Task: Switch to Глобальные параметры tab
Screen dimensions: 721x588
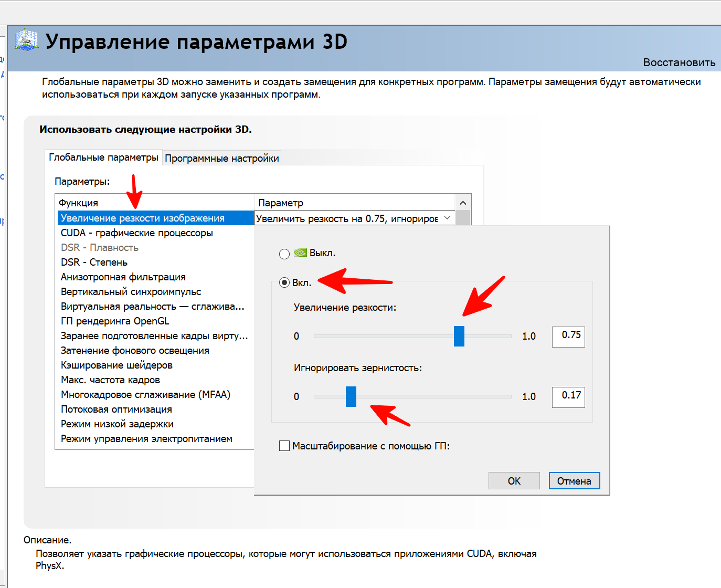Action: pos(103,157)
